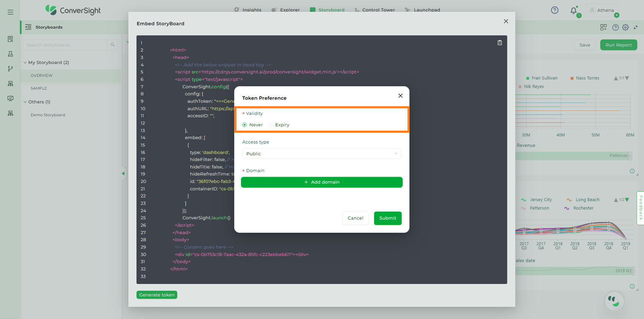This screenshot has height=319, width=644.
Task: Select the Never validity option
Action: pos(244,125)
